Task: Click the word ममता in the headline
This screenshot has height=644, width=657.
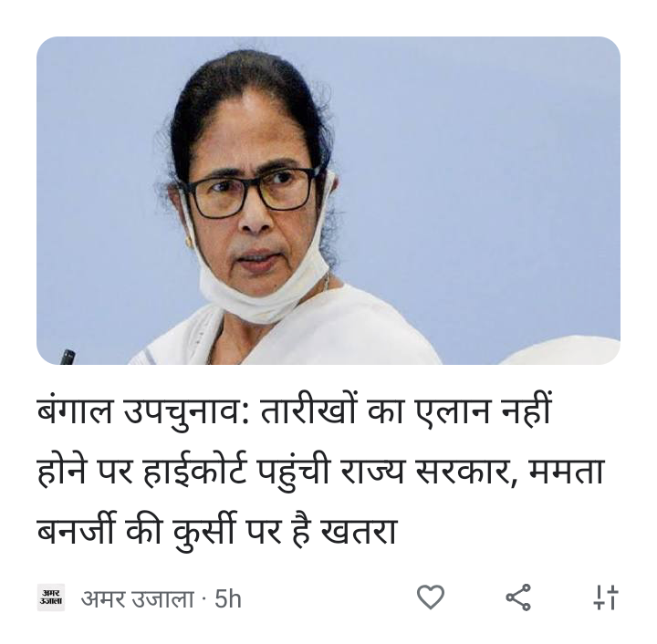Action: tap(567, 473)
